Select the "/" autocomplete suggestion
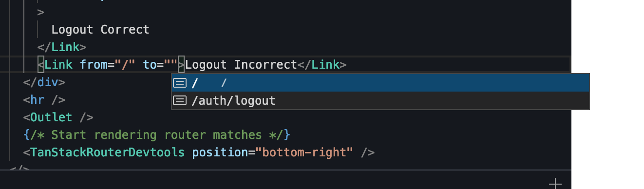The image size is (644, 189). [x=380, y=83]
